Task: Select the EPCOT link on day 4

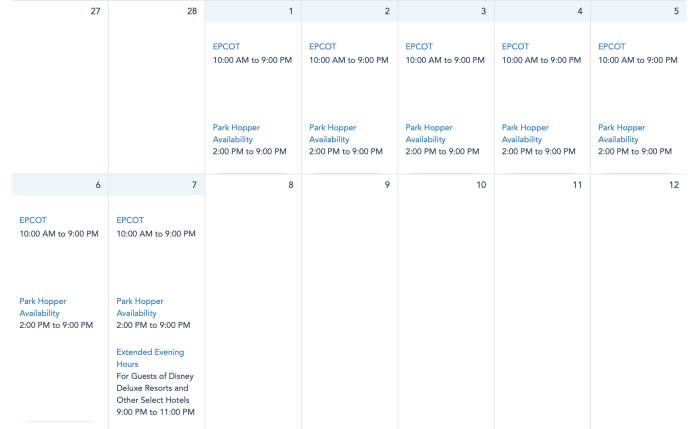Action: (515, 46)
